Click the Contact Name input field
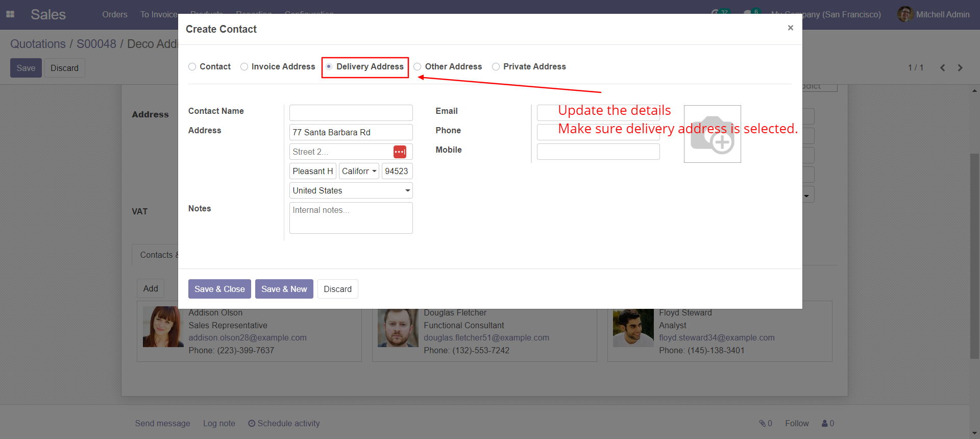Screen dimensions: 980x439 pyautogui.click(x=351, y=113)
